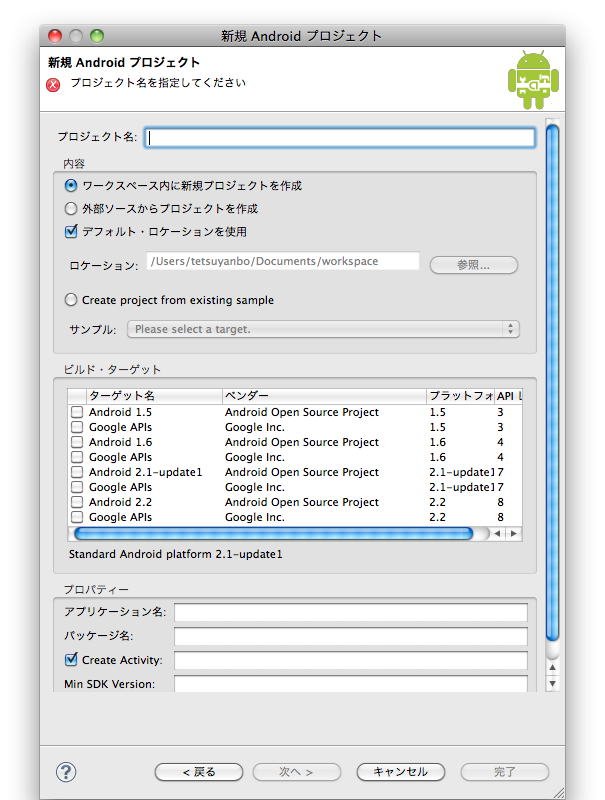The width and height of the screenshot is (605, 800).
Task: Click the target table scroll left arrow
Action: click(x=497, y=534)
